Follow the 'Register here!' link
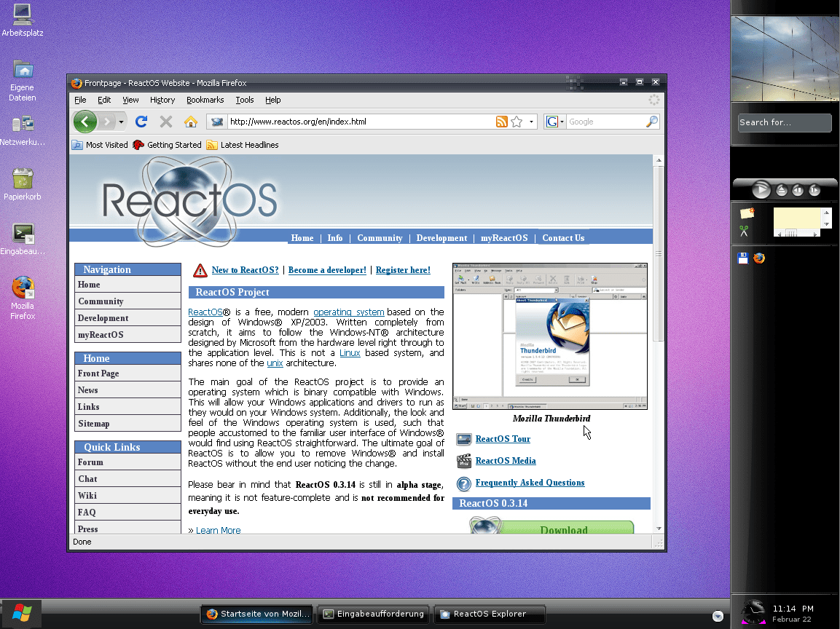The height and width of the screenshot is (629, 840). 403,270
